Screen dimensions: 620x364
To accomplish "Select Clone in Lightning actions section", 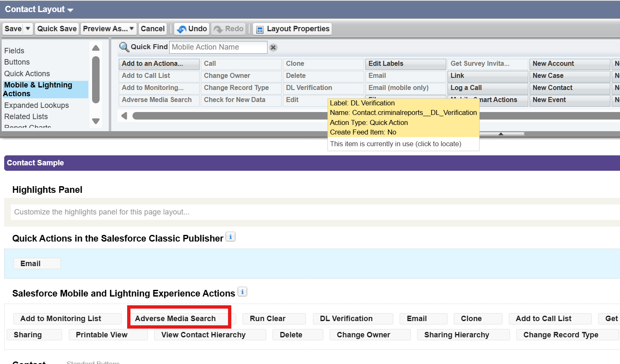I will point(478,319).
